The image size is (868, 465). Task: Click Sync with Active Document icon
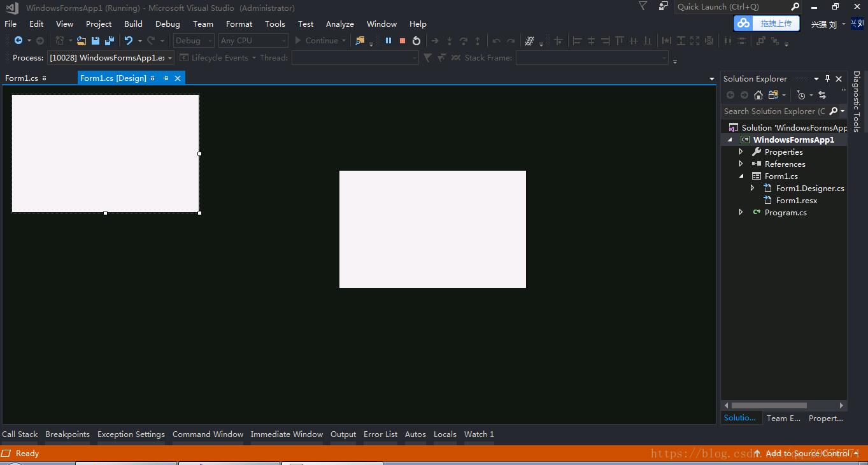click(x=822, y=95)
